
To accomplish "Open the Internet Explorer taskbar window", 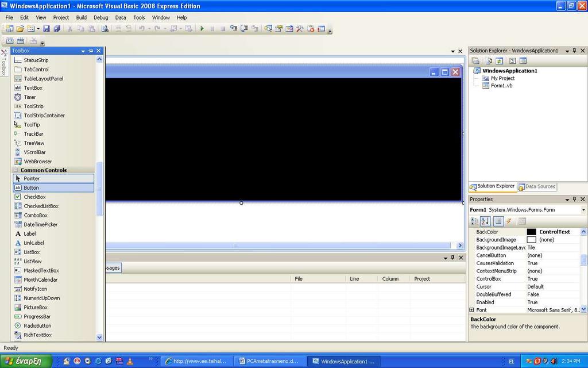I will (198, 361).
